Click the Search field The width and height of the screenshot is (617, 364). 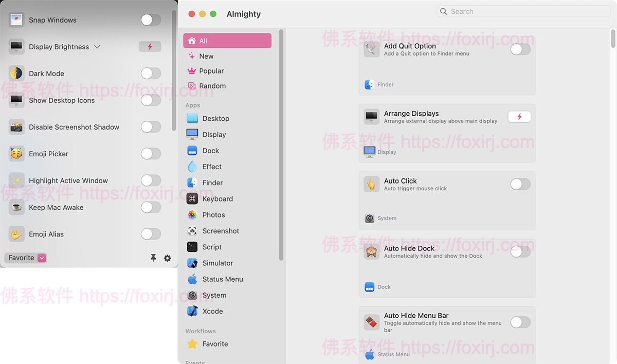523,11
